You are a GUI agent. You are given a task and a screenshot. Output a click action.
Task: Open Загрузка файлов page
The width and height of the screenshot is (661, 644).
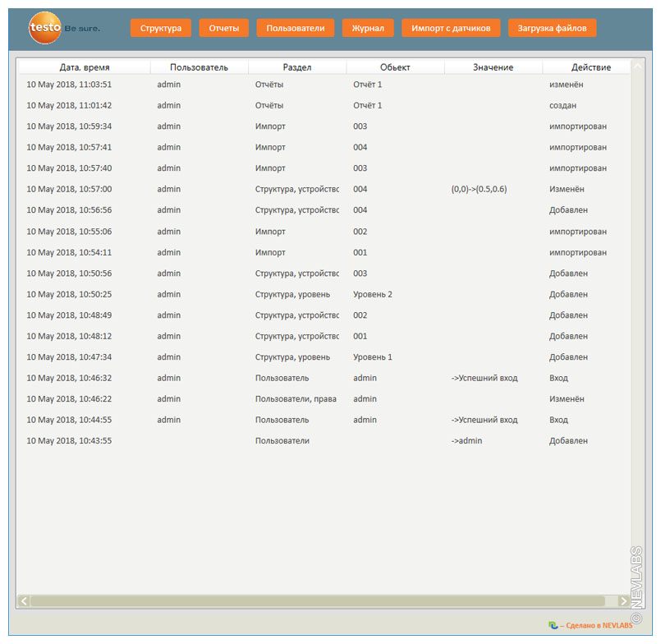coord(552,28)
